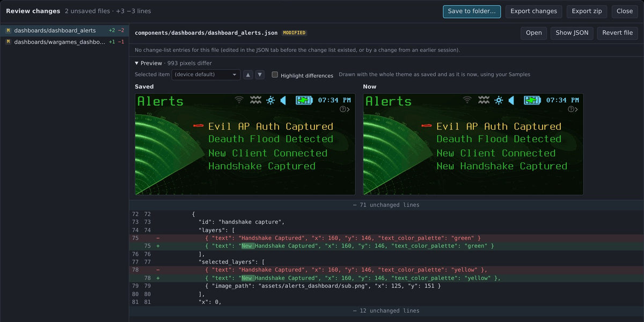Image resolution: width=644 pixels, height=322 pixels.
Task: Expand the 71 unchanged lines
Action: (x=386, y=205)
